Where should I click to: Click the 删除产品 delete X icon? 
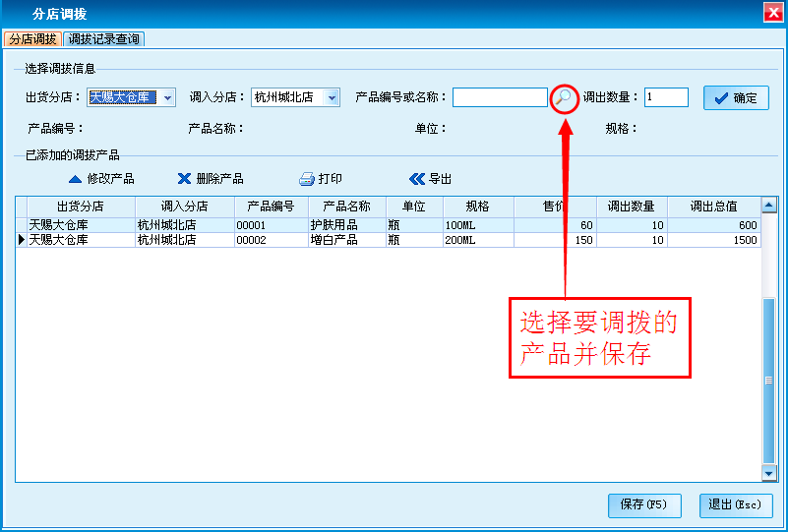[184, 179]
